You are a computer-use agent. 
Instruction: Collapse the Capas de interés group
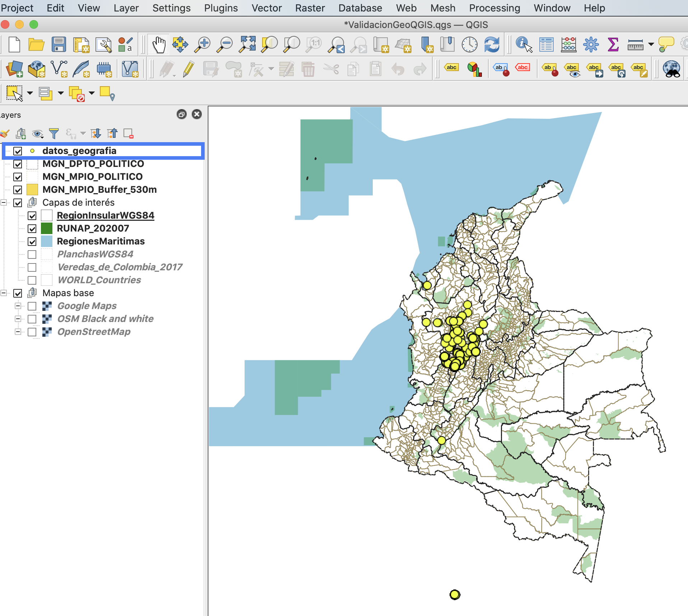(x=4, y=203)
